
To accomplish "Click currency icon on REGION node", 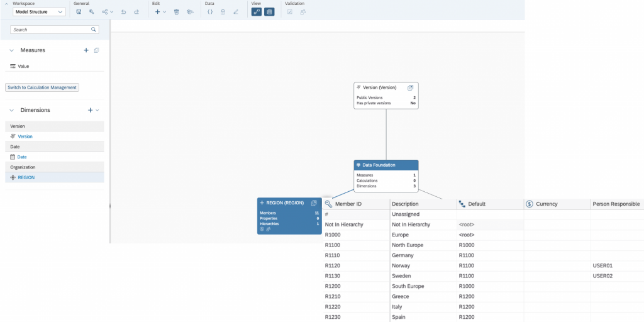I will pos(262,229).
